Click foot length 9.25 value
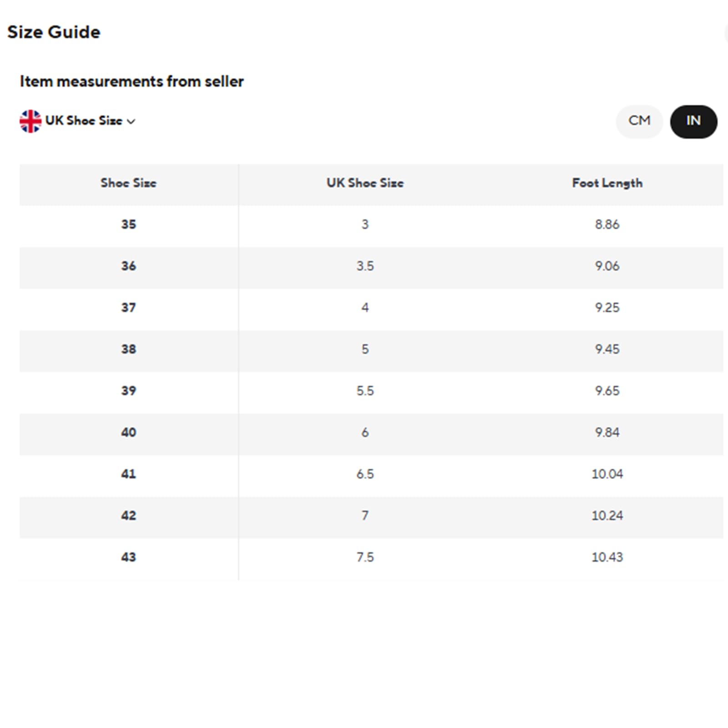728x728 pixels. coord(607,308)
